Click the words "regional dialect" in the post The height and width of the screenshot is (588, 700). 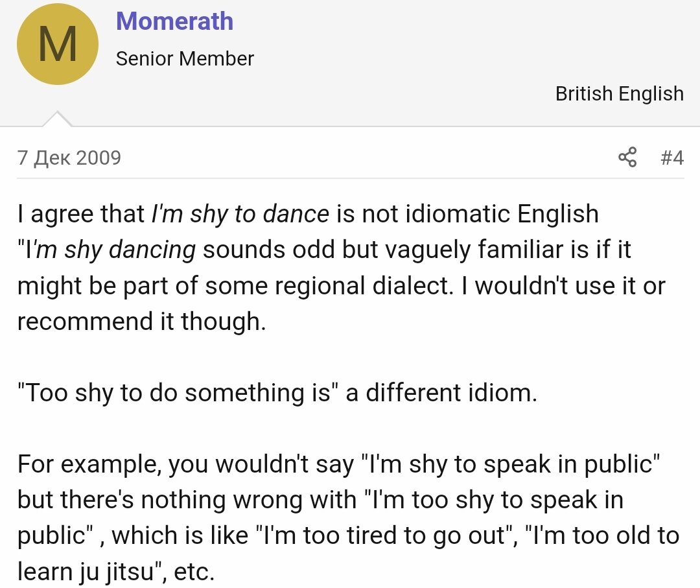click(x=364, y=285)
